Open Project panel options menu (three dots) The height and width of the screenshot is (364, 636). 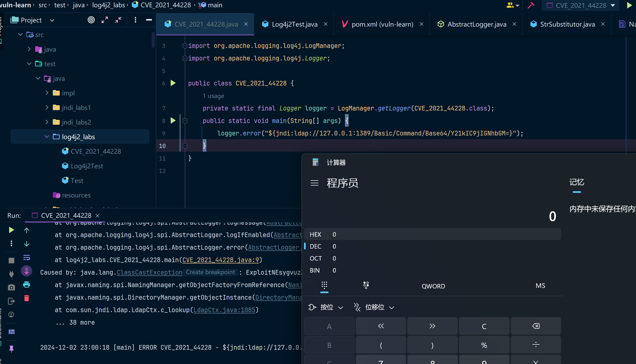[x=135, y=20]
